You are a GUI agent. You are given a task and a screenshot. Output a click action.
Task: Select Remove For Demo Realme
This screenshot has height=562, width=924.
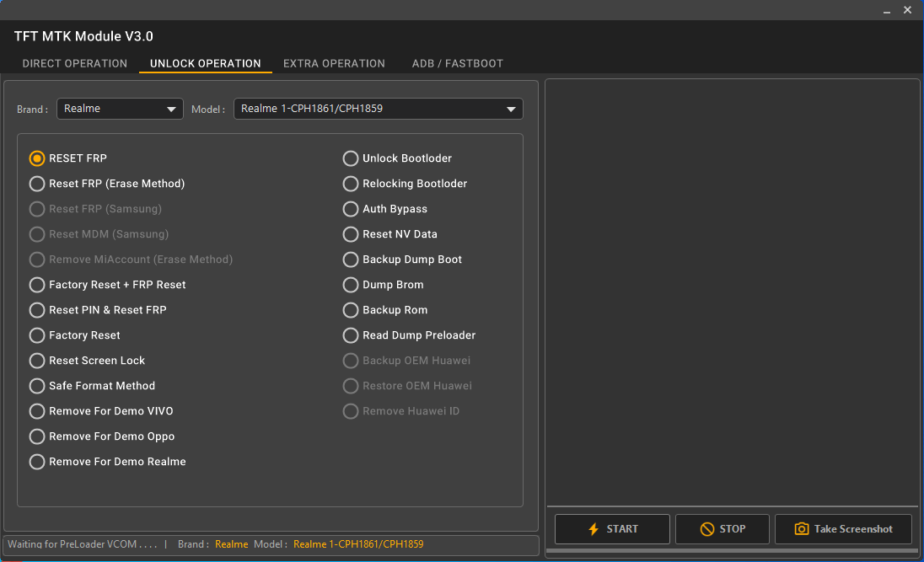click(37, 461)
